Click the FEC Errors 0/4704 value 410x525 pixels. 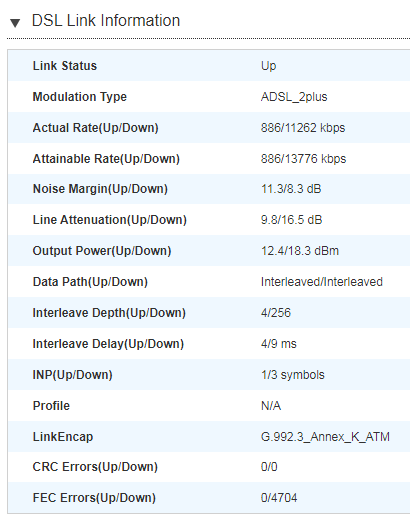click(279, 498)
